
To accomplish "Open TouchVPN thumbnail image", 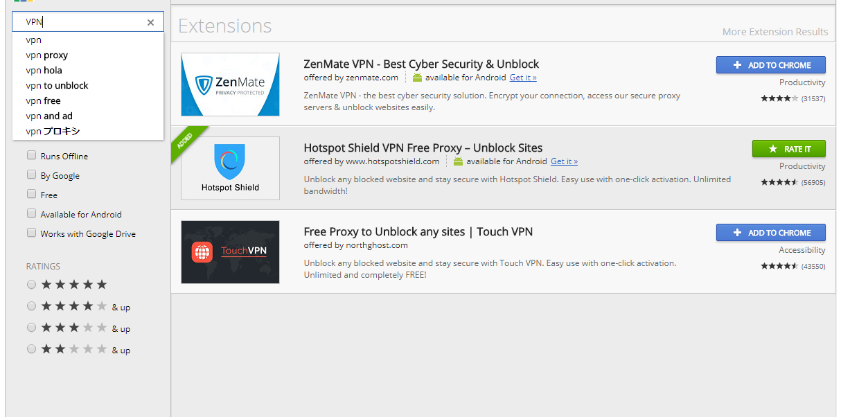I will click(x=230, y=252).
